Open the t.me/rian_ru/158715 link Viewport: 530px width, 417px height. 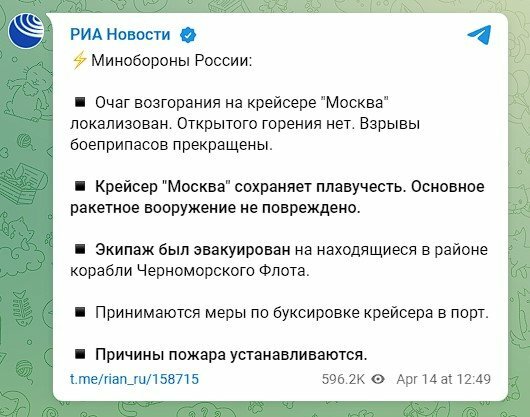135,379
